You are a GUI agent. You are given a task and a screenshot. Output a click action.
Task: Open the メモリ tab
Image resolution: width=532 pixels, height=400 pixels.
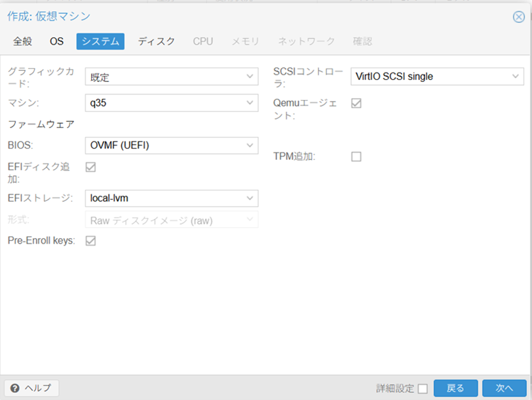[245, 41]
